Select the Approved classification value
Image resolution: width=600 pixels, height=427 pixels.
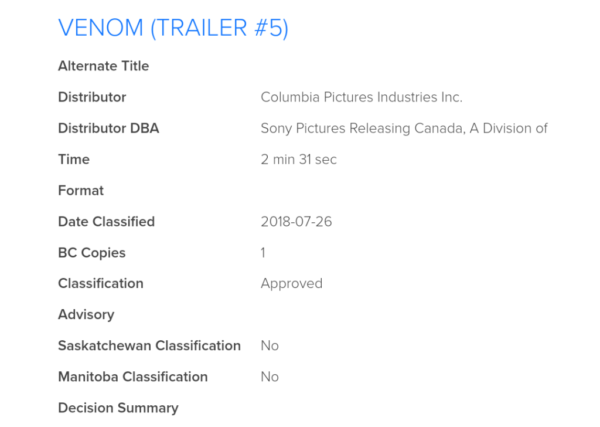point(292,284)
